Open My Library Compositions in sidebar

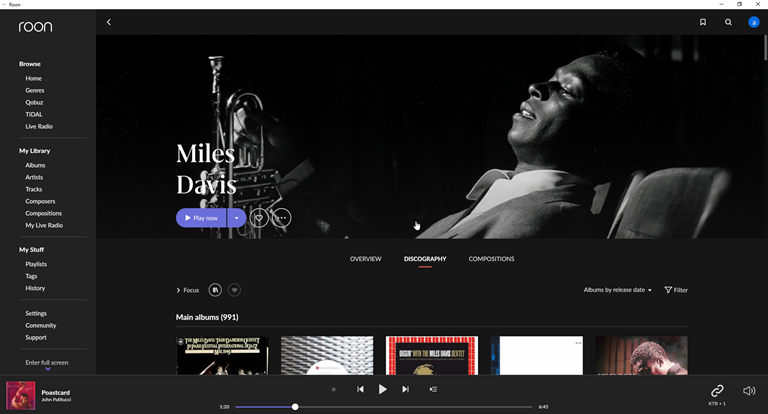(44, 213)
